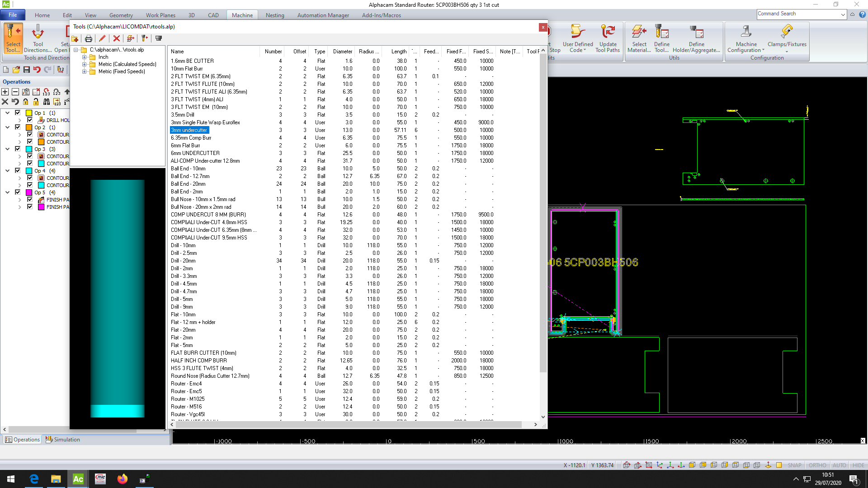Click the red X delete tool icon

click(x=117, y=38)
